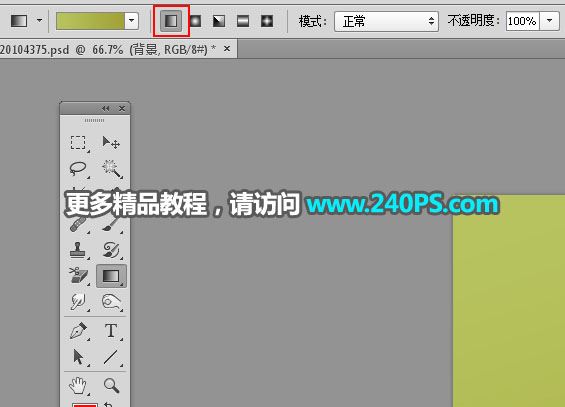Viewport: 565px width, 407px height.
Task: Select the Hand tool
Action: [78, 385]
